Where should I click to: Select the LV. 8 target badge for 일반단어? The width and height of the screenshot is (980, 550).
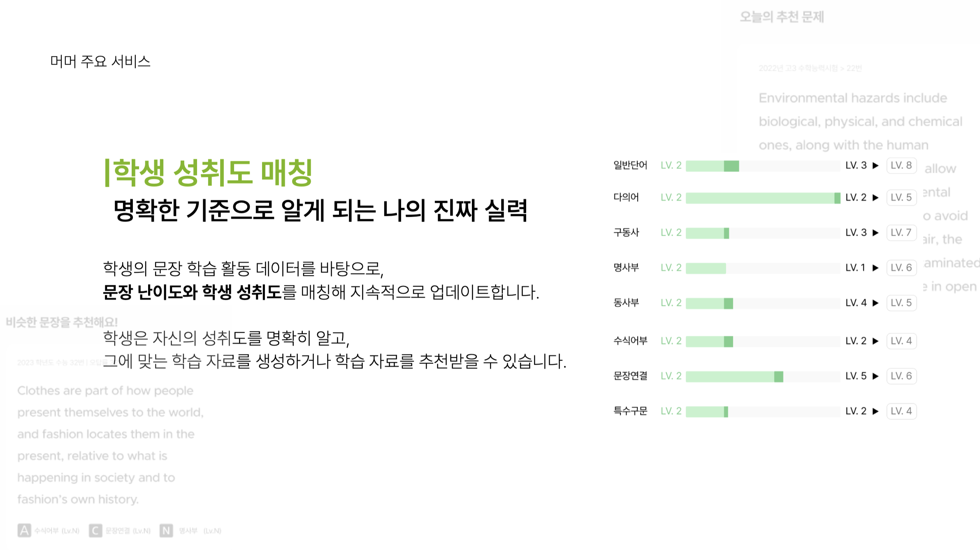[901, 165]
